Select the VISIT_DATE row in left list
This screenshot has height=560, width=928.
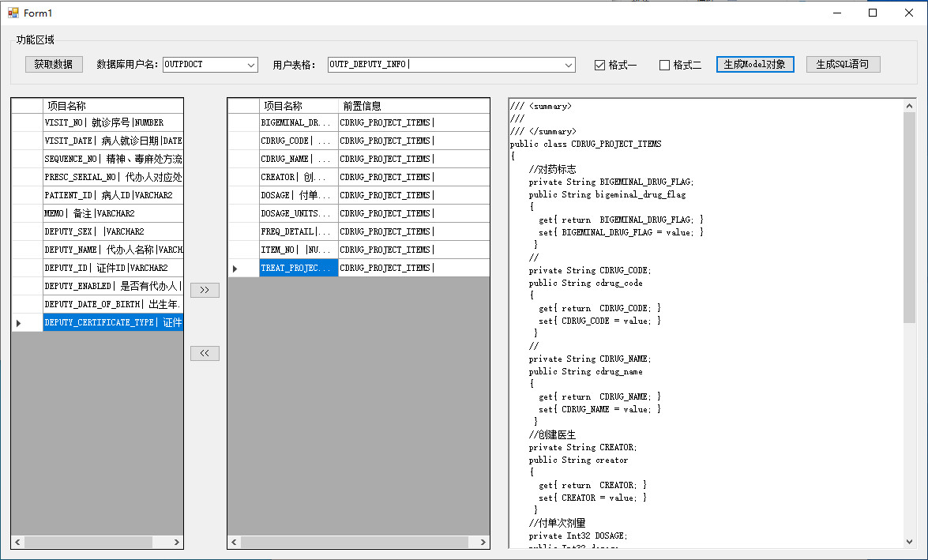tap(113, 141)
